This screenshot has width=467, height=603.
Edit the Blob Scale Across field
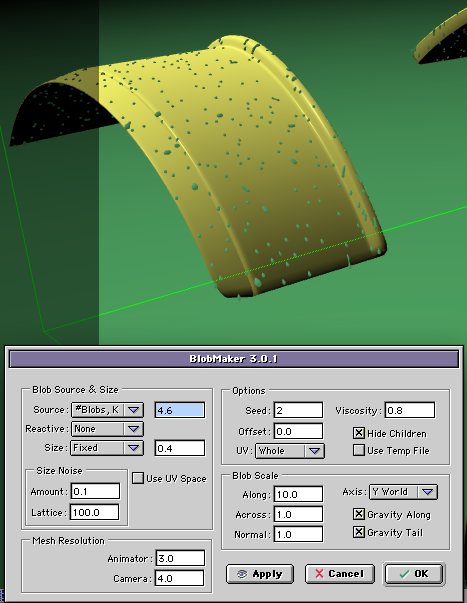point(298,514)
